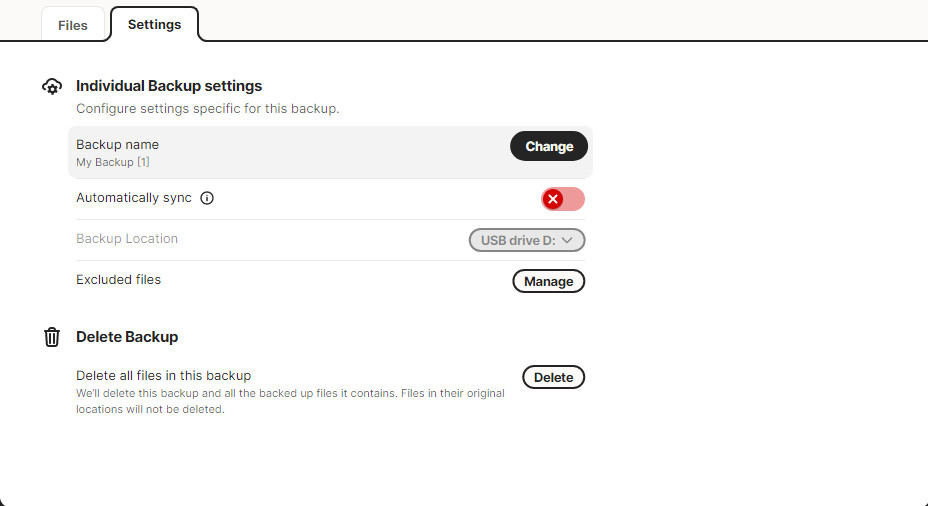
Task: Click the chevron arrow in USB drive dropdown
Action: pos(567,240)
